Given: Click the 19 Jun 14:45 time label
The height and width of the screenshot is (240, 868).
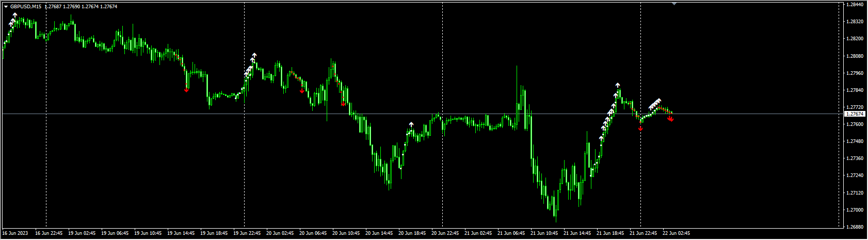Looking at the screenshot, I should coord(181,233).
